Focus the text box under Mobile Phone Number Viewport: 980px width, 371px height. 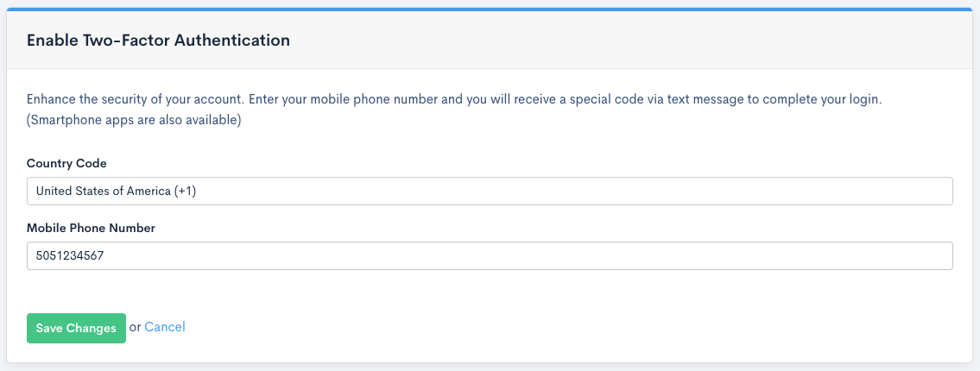(489, 255)
